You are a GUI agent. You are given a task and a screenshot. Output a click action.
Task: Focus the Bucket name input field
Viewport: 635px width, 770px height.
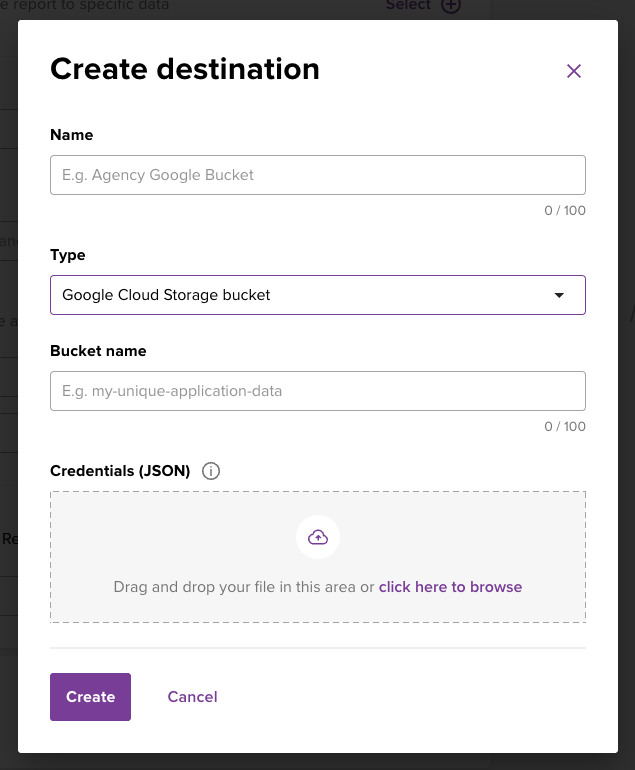click(x=318, y=391)
